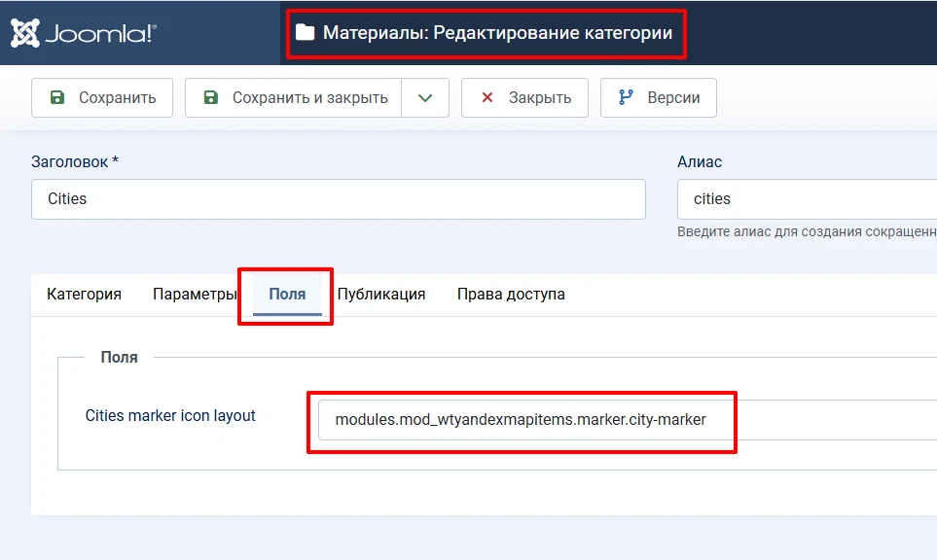
Task: Click Сохранить и закрыть button
Action: tap(294, 98)
